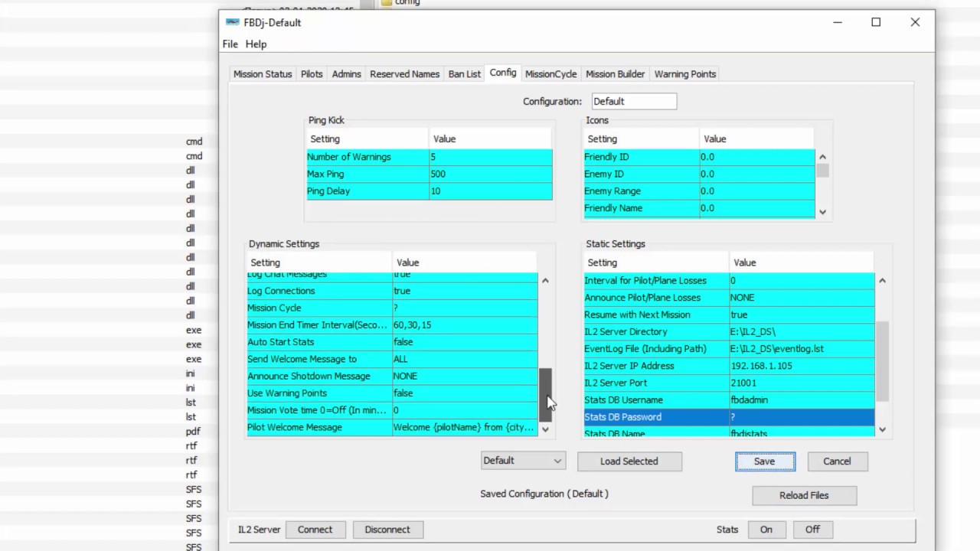Click Static Settings scroll down arrow

pyautogui.click(x=882, y=429)
